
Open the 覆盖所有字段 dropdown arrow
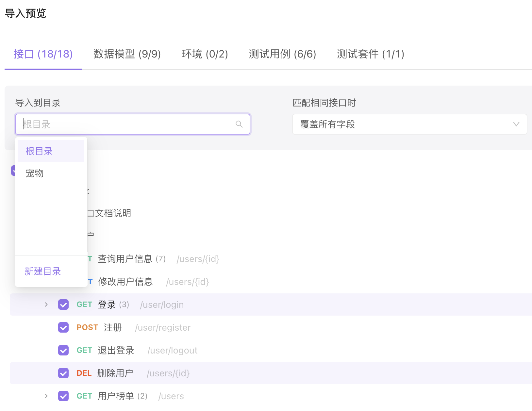click(x=516, y=124)
